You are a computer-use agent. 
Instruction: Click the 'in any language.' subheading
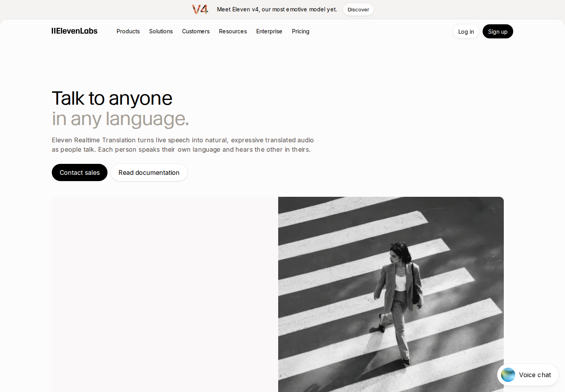pos(120,119)
